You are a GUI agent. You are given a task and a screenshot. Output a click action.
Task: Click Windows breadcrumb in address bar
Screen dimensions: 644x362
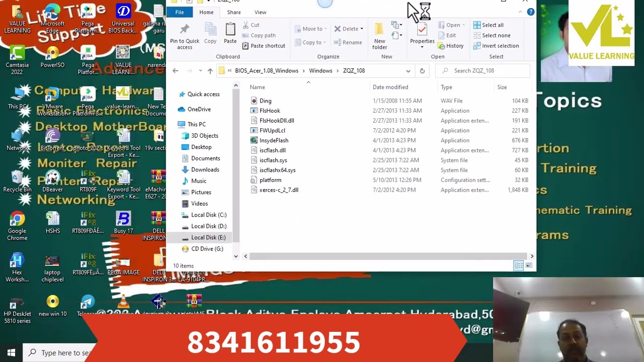tap(320, 71)
